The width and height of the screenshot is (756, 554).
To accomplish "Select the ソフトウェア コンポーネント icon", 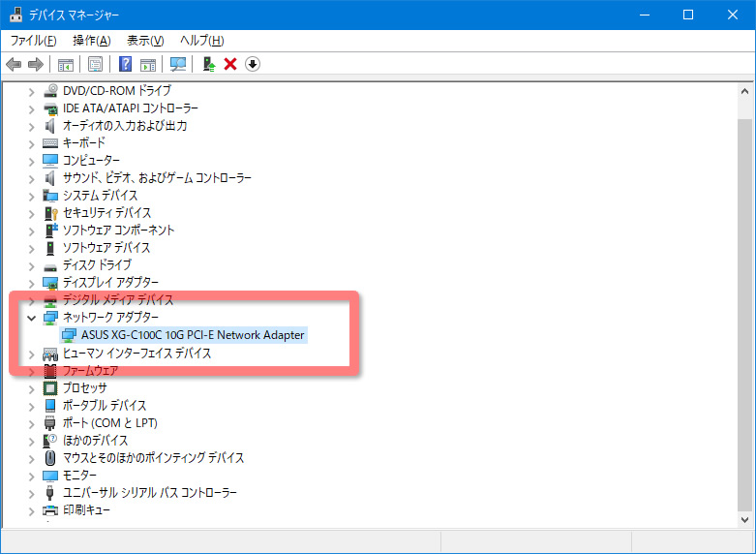I will click(50, 231).
